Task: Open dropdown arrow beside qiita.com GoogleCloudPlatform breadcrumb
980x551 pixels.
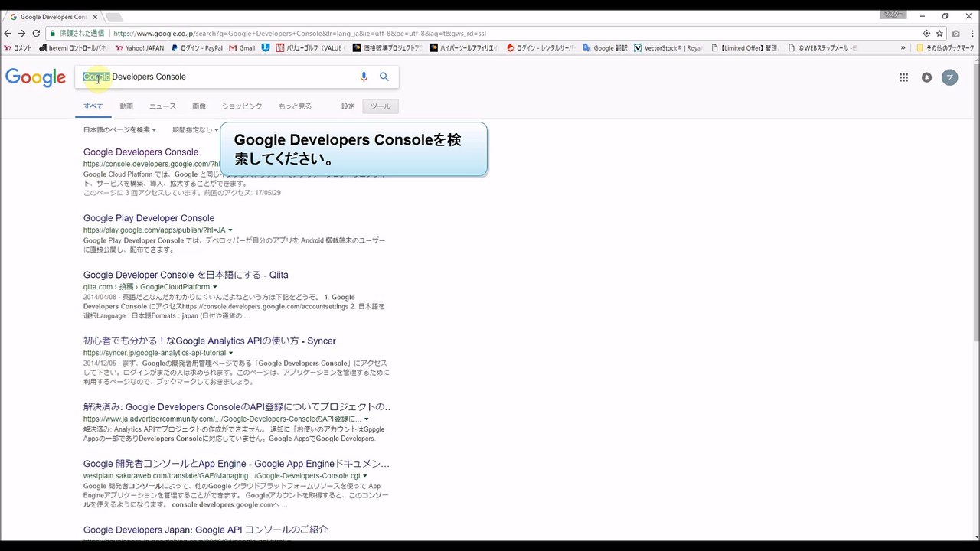Action: pyautogui.click(x=214, y=287)
